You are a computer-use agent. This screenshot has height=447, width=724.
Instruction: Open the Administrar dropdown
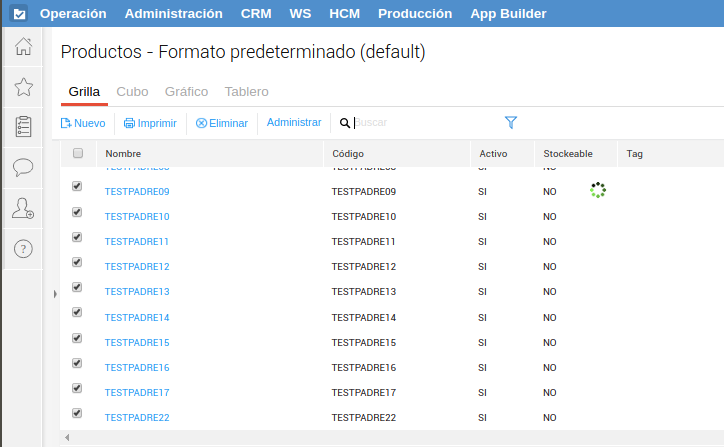(294, 123)
